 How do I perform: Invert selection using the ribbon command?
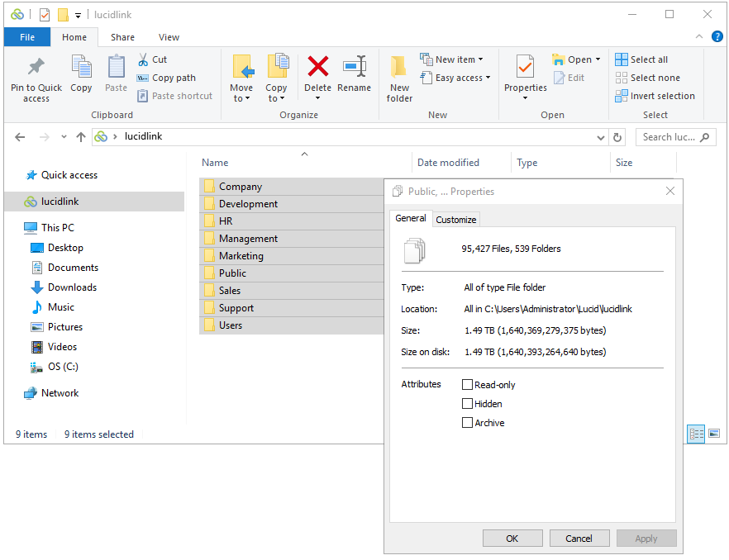pos(655,96)
